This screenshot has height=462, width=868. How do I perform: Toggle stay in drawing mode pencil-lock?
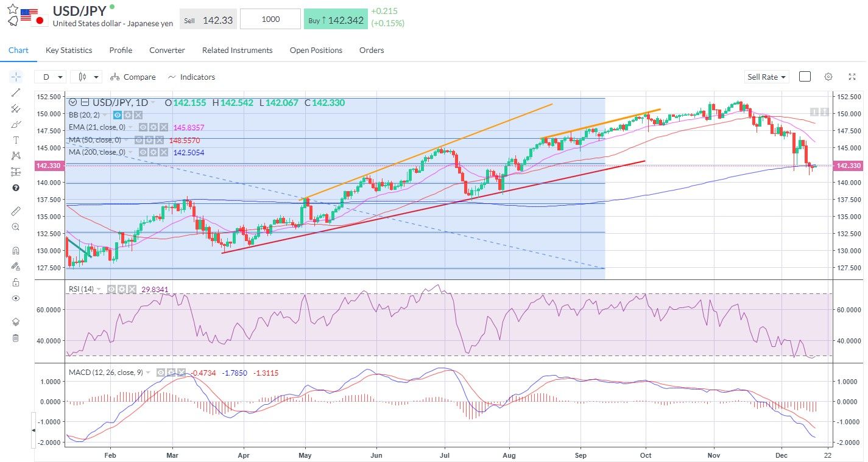[x=16, y=266]
